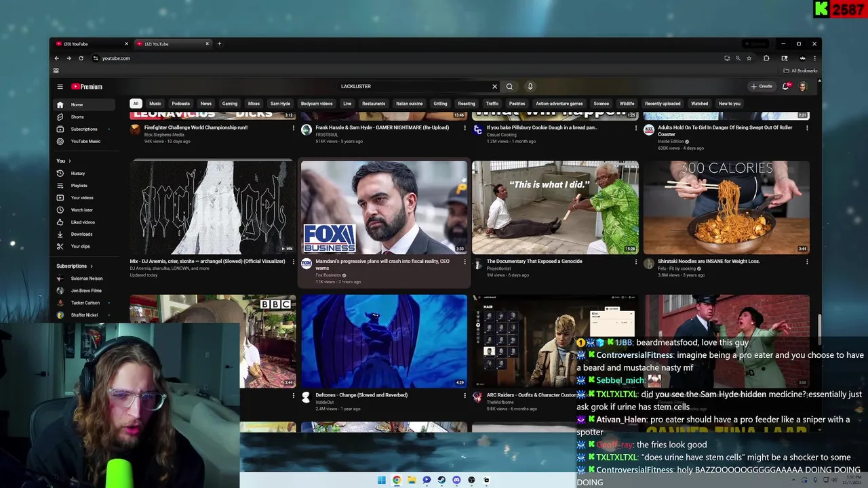
Task: Reload the page with refresh icon
Action: 81,58
